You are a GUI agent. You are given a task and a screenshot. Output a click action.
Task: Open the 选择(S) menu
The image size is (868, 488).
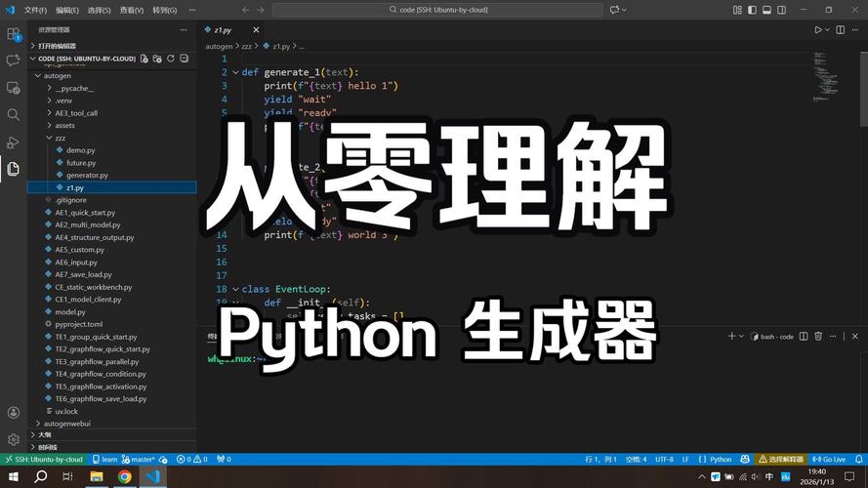coord(99,10)
